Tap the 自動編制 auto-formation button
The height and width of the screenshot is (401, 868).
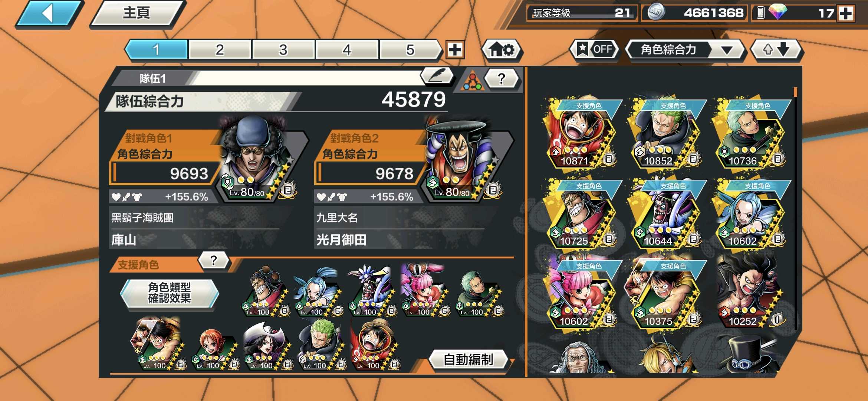(x=468, y=359)
